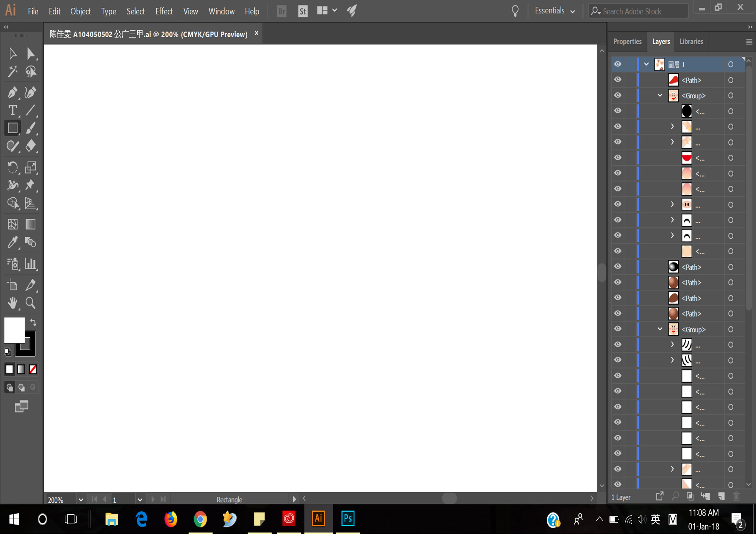Collapse the first Group in layers
Screen dimensions: 756x534
[660, 95]
